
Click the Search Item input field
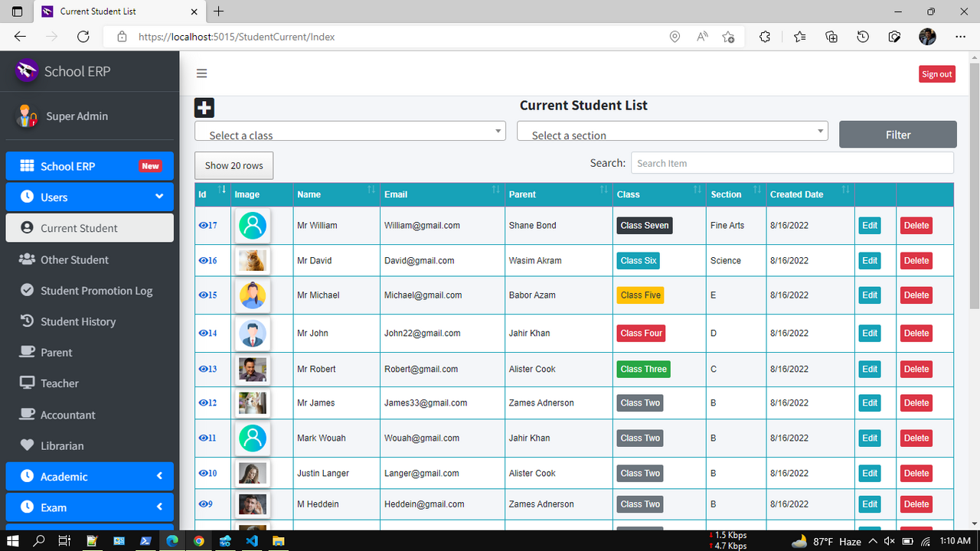coord(792,163)
